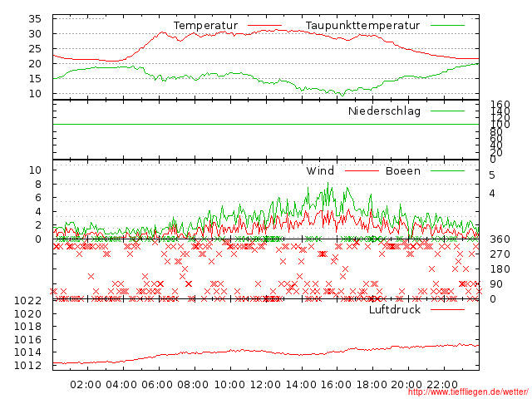
Task: Click the 1012 pressure axis value
Action: 27,366
